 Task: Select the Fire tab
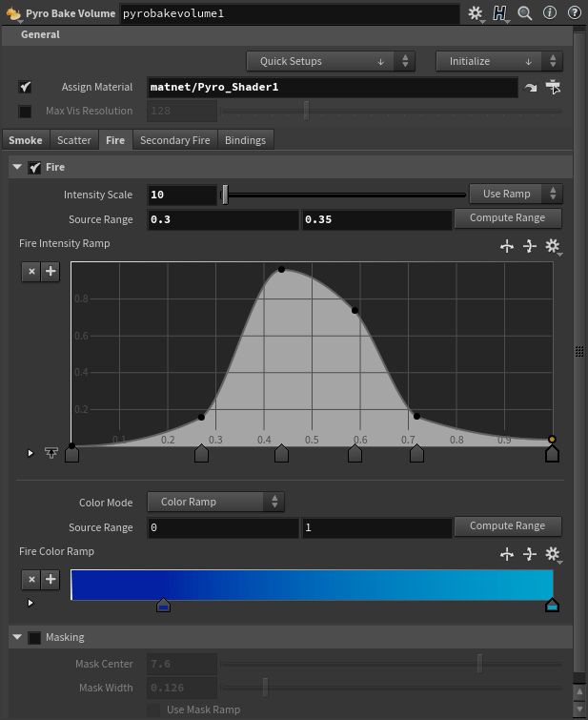[x=115, y=140]
